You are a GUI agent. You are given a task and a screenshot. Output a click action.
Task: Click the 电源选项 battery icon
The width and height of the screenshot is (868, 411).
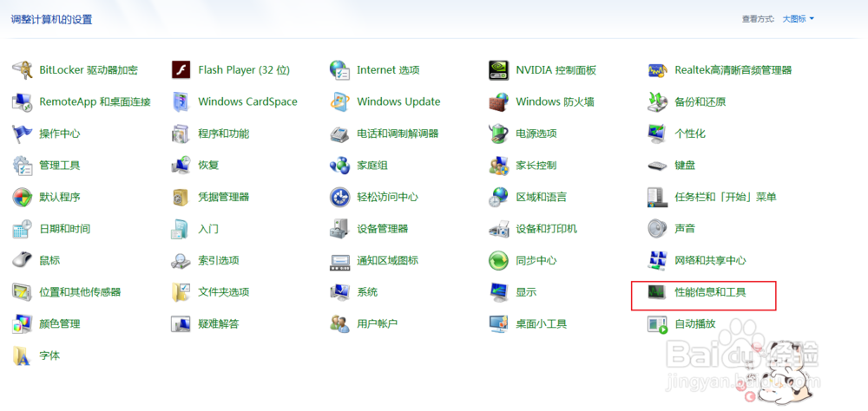pyautogui.click(x=498, y=134)
